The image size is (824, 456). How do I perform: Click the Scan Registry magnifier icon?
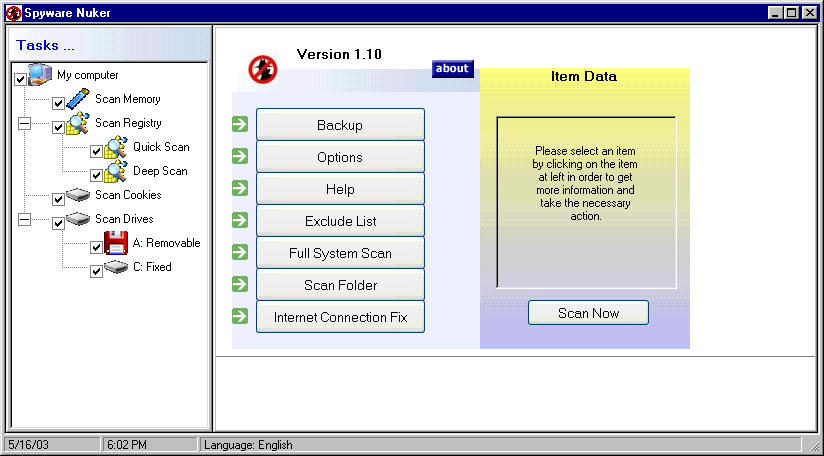[x=78, y=123]
